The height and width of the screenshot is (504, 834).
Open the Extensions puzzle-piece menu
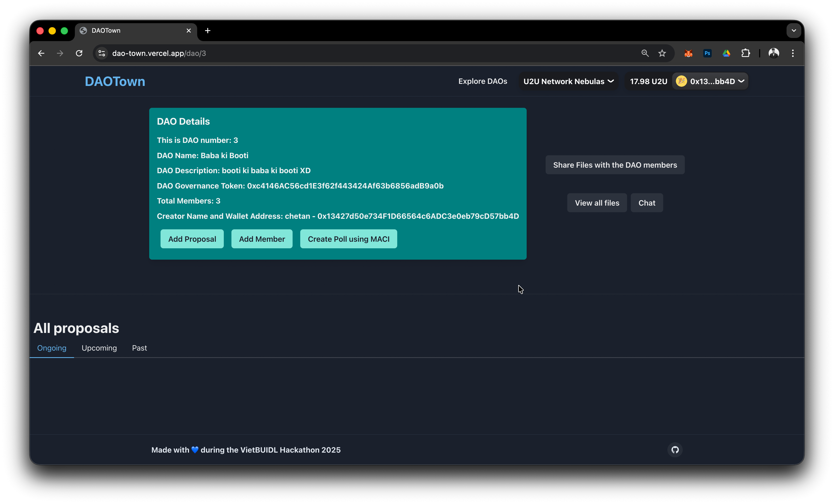[x=745, y=53]
